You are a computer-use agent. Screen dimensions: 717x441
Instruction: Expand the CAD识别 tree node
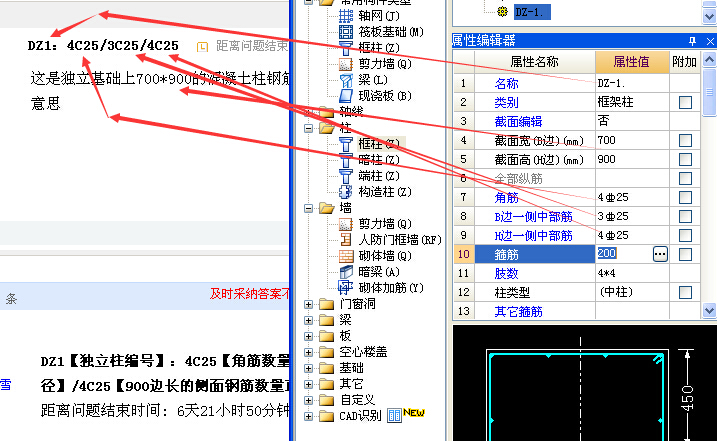309,417
